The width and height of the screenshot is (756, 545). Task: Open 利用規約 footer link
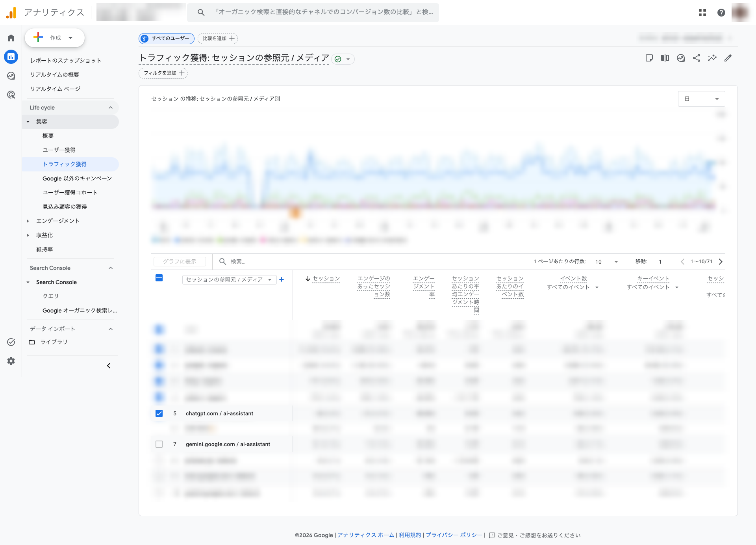(410, 535)
